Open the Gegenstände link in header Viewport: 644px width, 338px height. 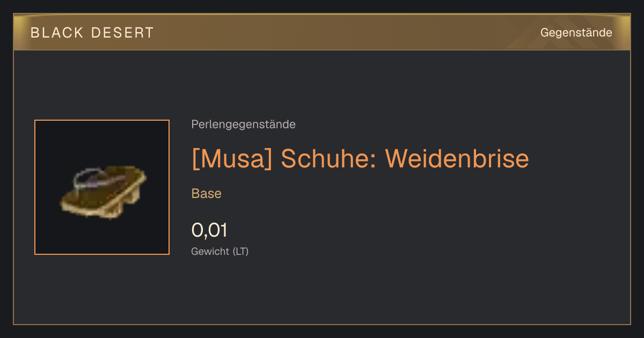[x=576, y=33]
